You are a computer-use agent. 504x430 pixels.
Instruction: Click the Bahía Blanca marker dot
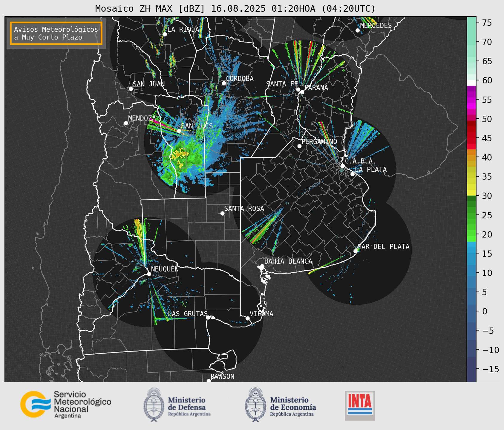coord(262,266)
